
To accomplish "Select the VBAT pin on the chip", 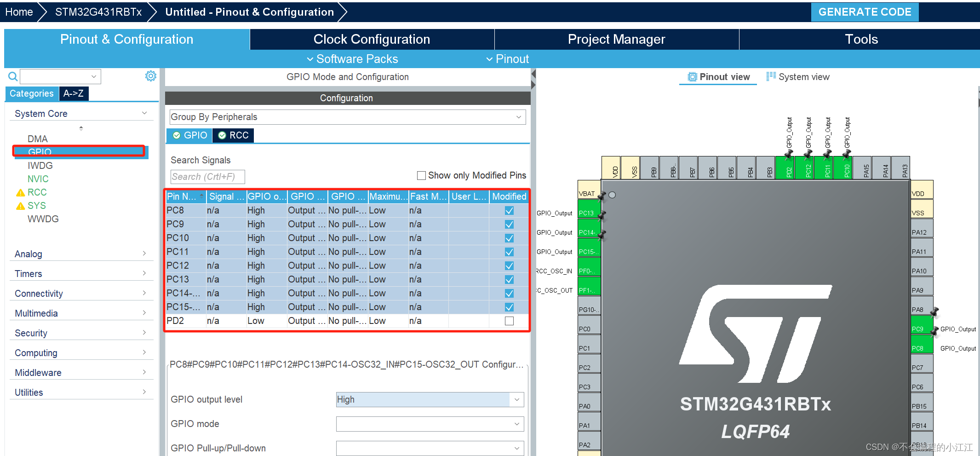I will (589, 190).
